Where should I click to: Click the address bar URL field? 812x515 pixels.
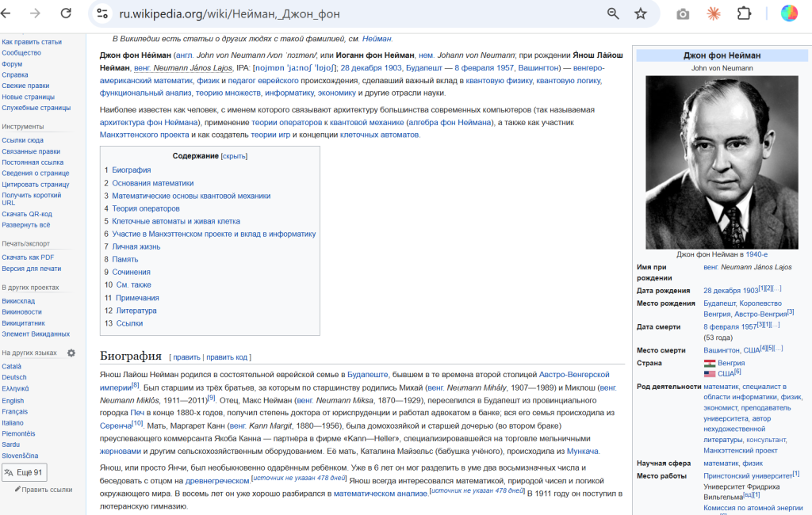point(357,13)
